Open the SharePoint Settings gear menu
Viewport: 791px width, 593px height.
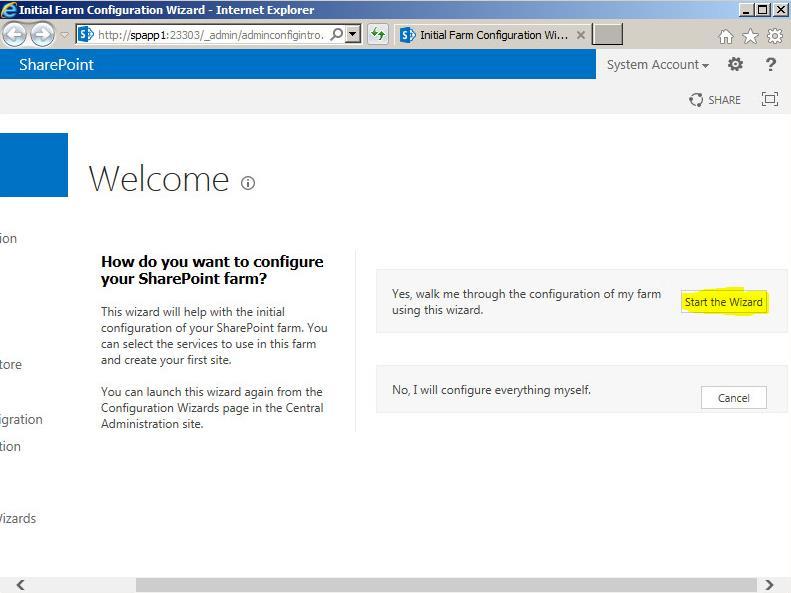pos(736,64)
